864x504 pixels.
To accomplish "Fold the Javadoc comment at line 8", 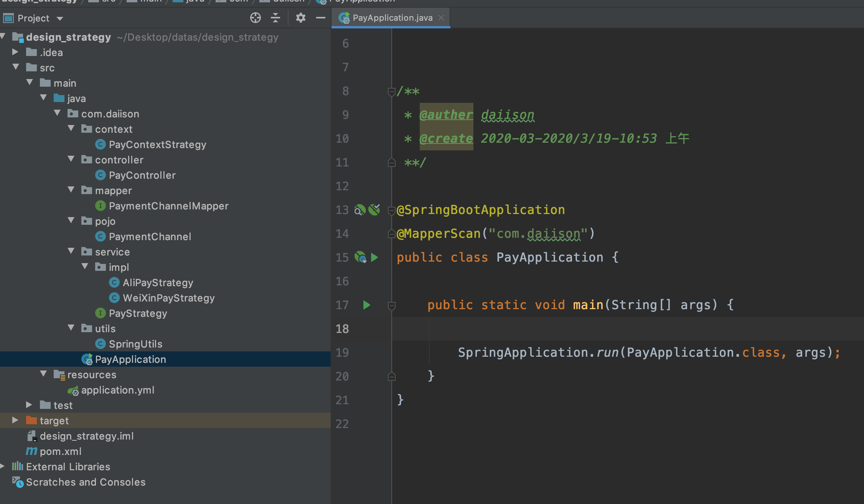I will (391, 92).
